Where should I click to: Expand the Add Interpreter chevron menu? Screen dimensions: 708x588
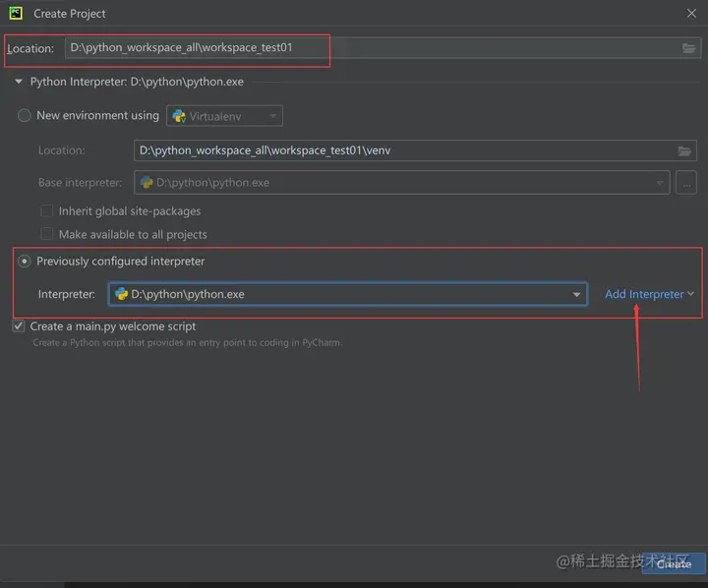coord(691,294)
